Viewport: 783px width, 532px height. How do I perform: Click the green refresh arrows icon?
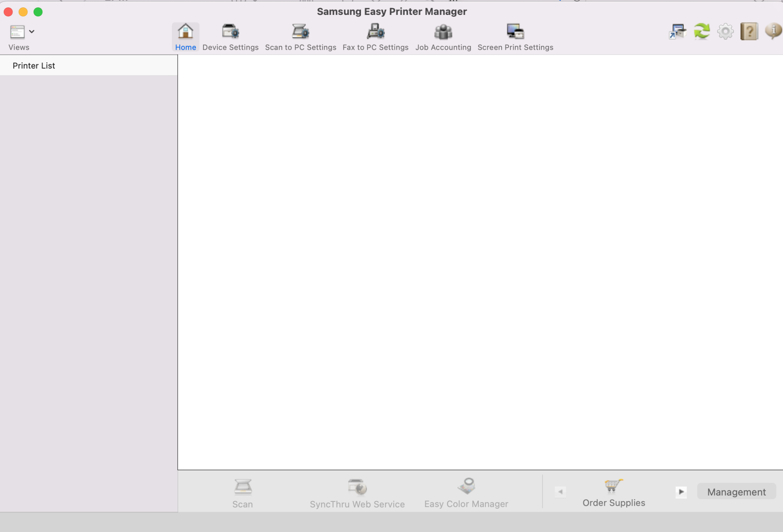(x=702, y=31)
